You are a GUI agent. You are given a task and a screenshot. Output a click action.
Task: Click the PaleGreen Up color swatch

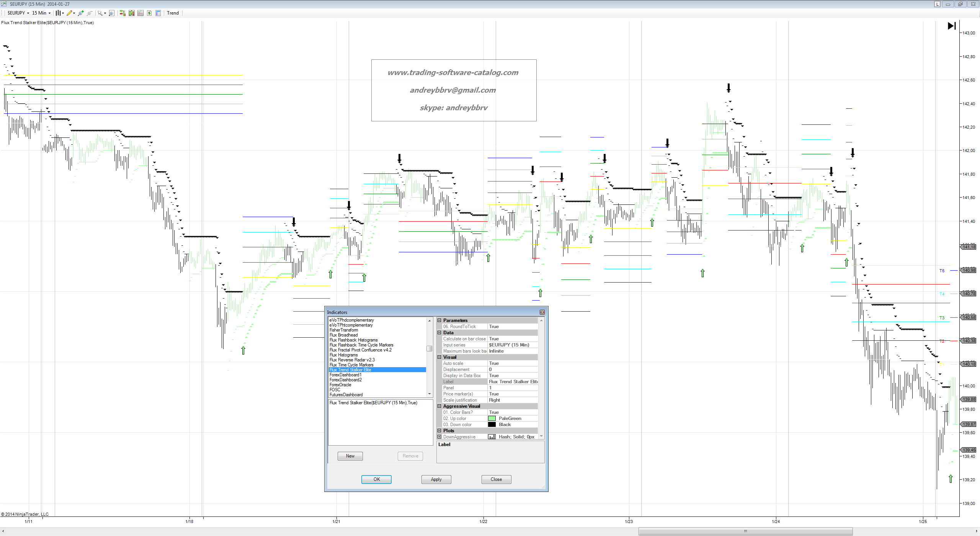492,418
